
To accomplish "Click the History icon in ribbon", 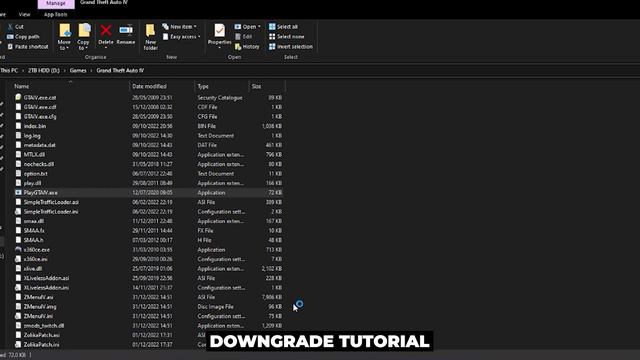I will click(238, 47).
